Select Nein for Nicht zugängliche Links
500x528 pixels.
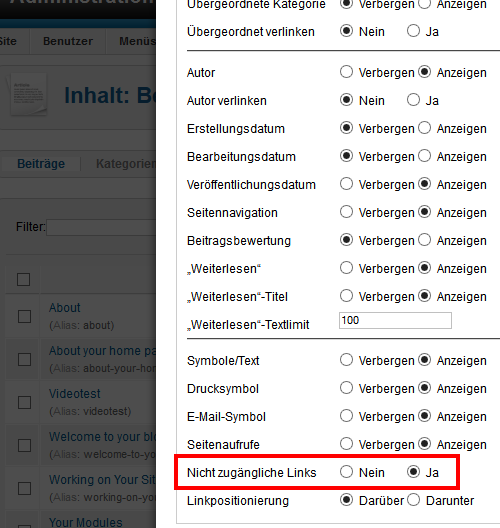(x=346, y=471)
